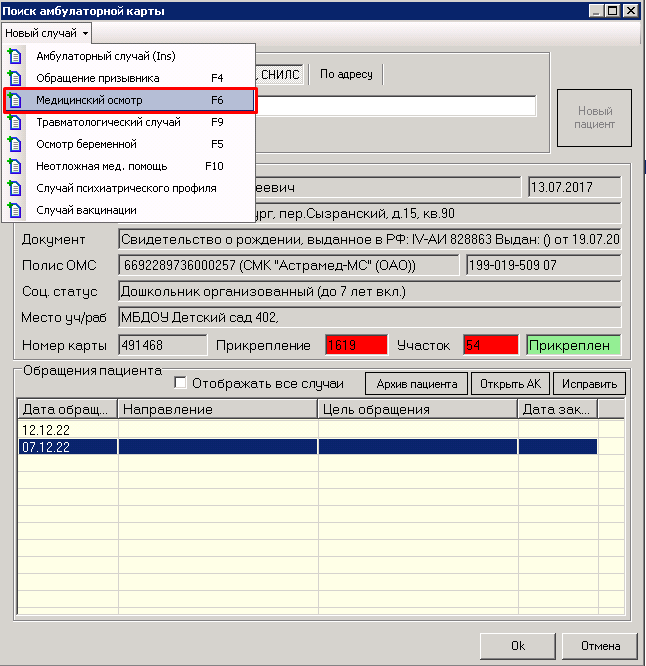Click the red Прикрепление field 1619
Screen dimensions: 646x666
353,345
